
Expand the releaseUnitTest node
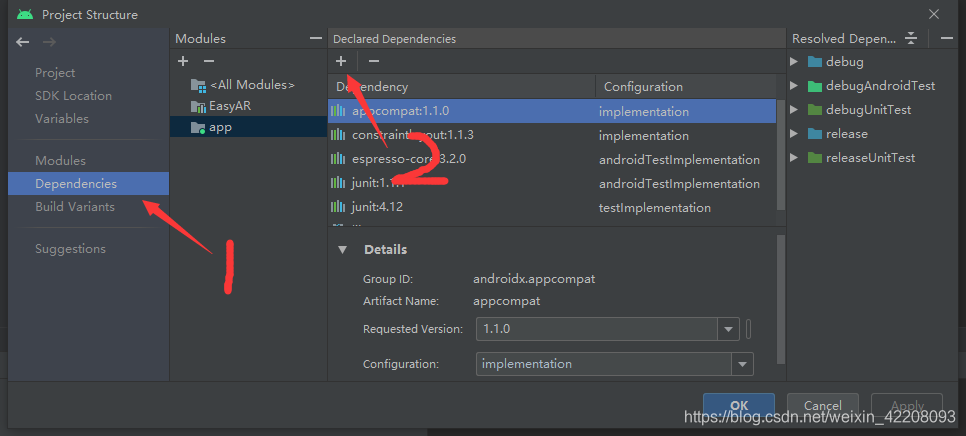tap(794, 158)
